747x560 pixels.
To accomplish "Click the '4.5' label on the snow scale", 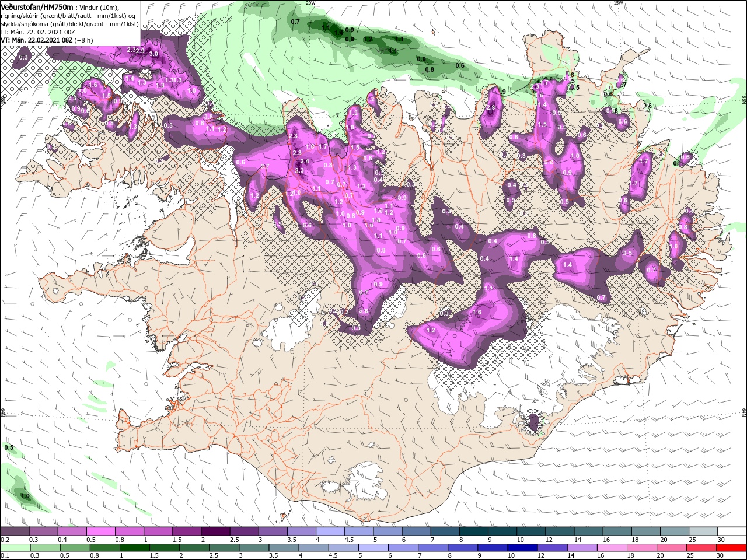I will click(349, 540).
